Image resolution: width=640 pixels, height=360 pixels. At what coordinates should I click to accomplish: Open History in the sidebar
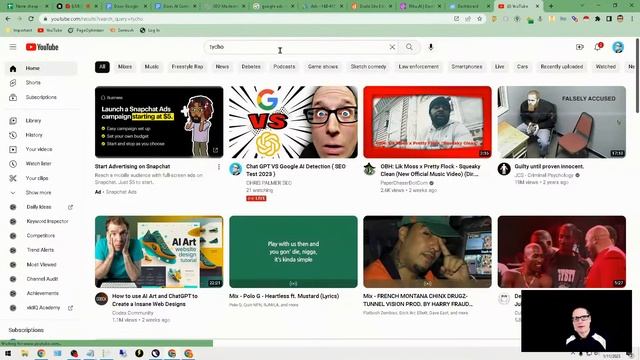(x=41, y=135)
